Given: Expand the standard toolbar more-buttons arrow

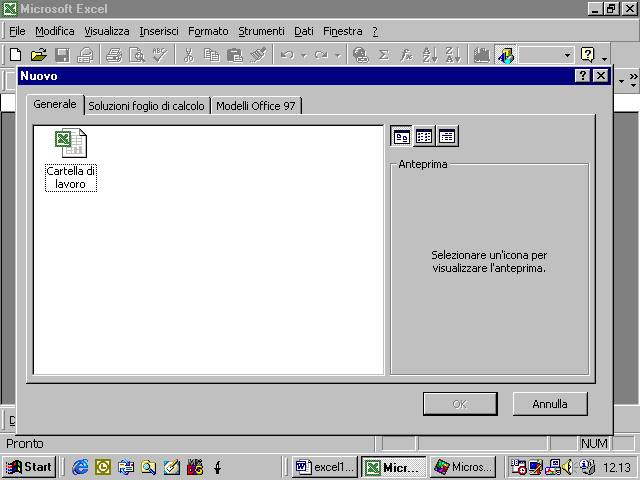Looking at the screenshot, I should [x=604, y=58].
